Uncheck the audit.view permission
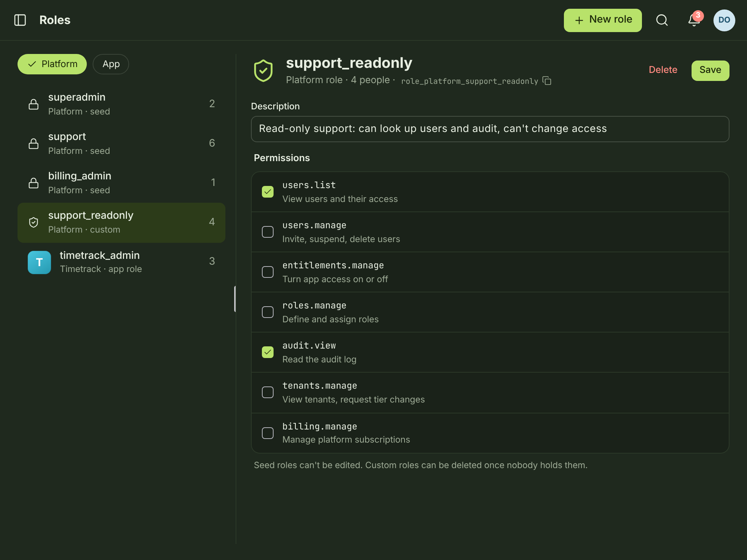This screenshot has width=747, height=560. tap(268, 352)
